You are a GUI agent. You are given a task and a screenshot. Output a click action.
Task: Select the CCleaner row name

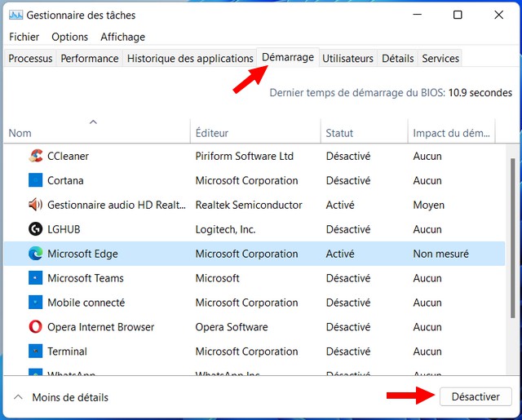click(x=68, y=156)
